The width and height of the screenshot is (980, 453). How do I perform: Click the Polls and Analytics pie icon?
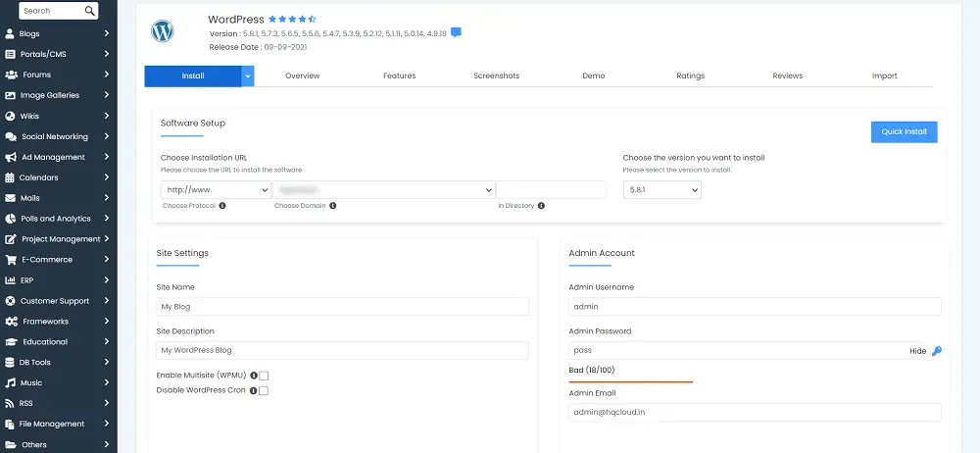(10, 219)
